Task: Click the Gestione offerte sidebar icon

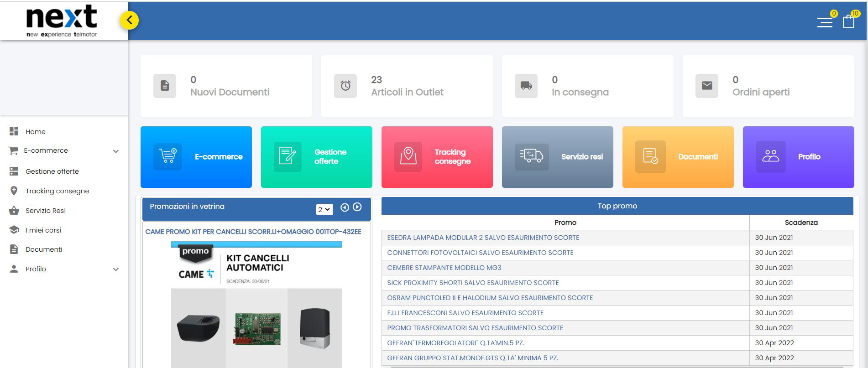Action: click(x=14, y=171)
